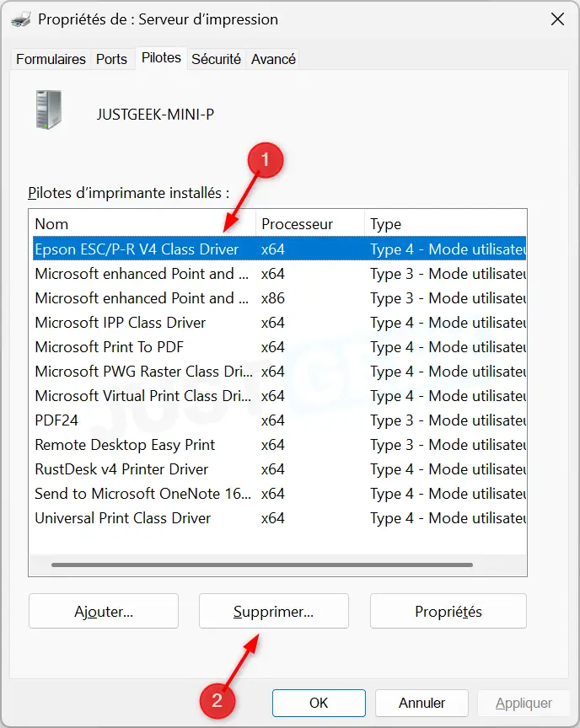Click the disabled Appliquer button

tap(524, 703)
